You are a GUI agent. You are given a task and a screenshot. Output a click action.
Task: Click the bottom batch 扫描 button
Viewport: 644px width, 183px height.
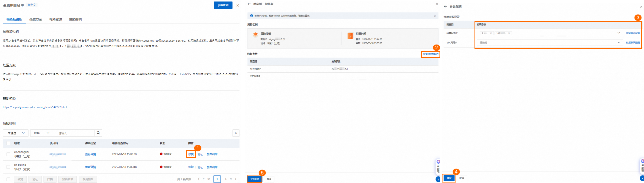click(50, 179)
